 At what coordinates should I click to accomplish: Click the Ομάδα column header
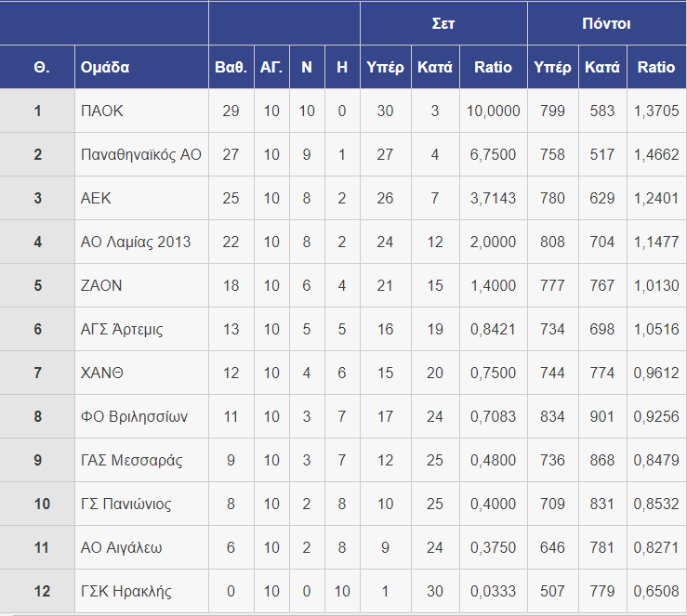106,68
